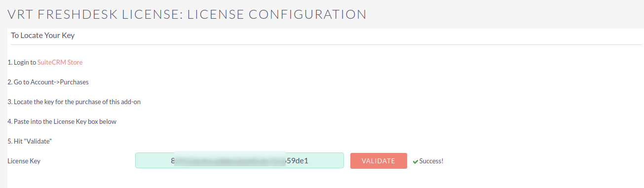Click step 5 Hit "Validate" instruction
The image size is (644, 188).
(x=30, y=142)
